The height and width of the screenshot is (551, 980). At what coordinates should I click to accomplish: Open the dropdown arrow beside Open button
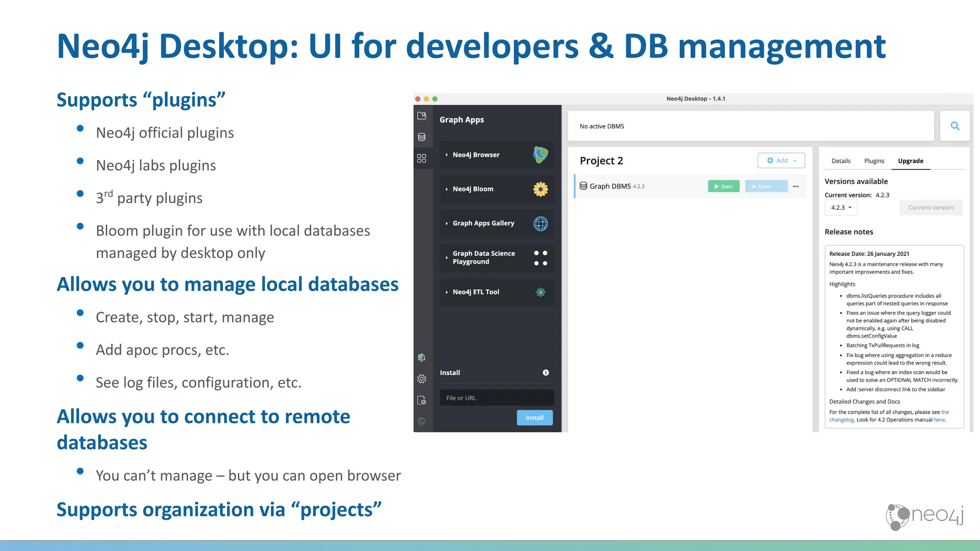tap(783, 187)
